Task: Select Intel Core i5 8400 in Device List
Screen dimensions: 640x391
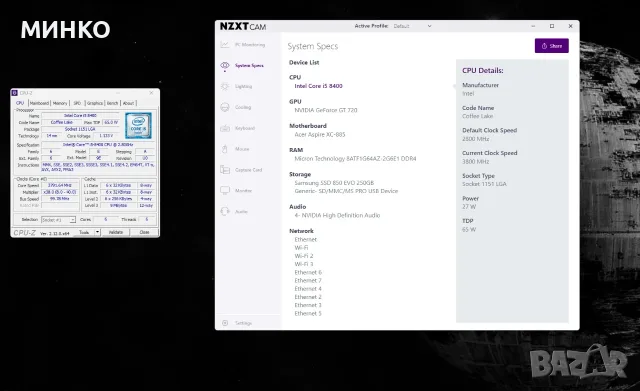Action: pyautogui.click(x=318, y=86)
